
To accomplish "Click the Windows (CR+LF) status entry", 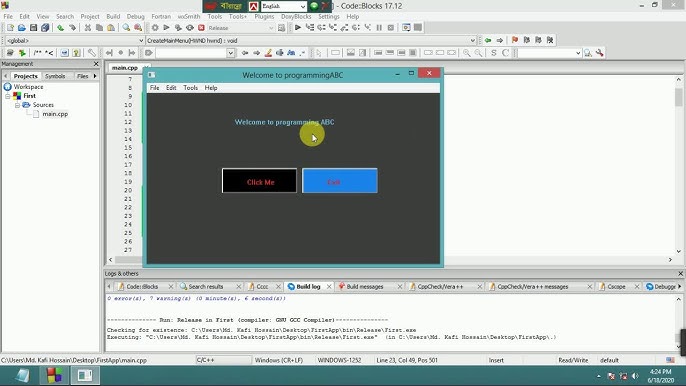I will click(x=279, y=360).
